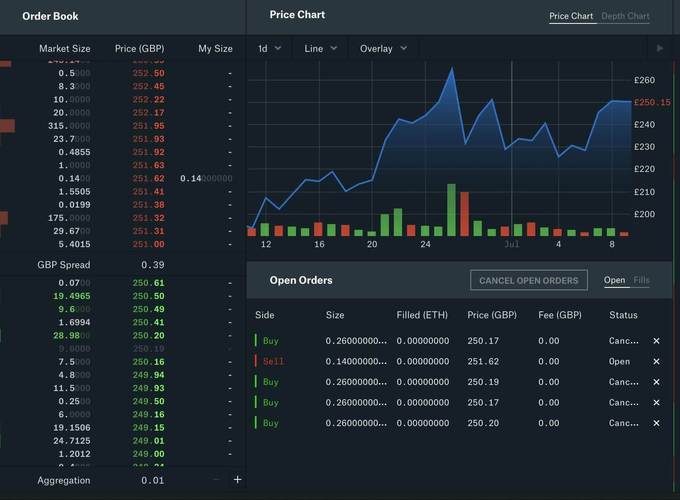
Task: Show the Fills tab in orders panel
Action: [x=641, y=280]
